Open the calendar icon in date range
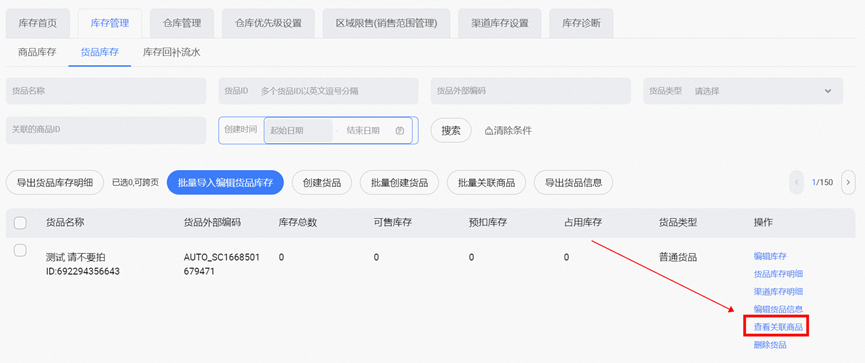865x363 pixels. (x=401, y=131)
